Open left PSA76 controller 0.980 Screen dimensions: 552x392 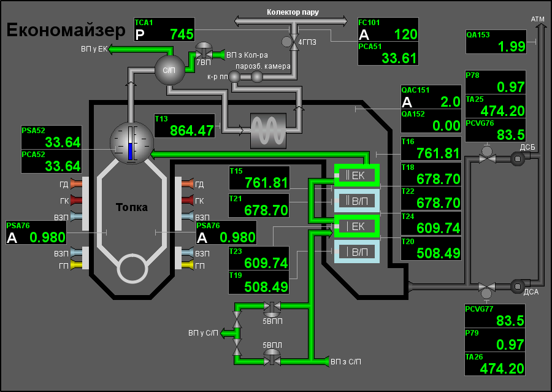pos(36,233)
